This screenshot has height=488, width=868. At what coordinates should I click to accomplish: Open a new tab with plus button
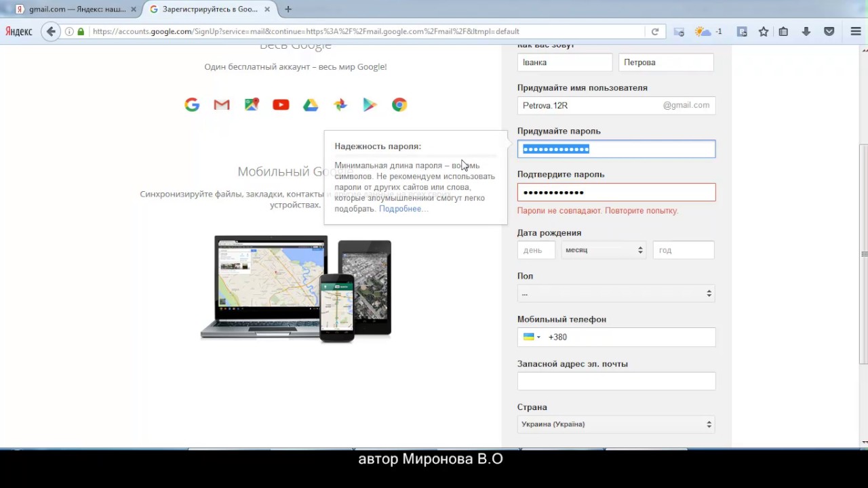288,9
